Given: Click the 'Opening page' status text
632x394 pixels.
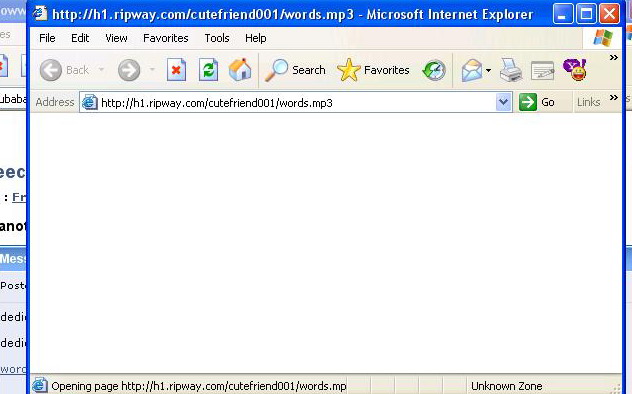Looking at the screenshot, I should pos(199,386).
